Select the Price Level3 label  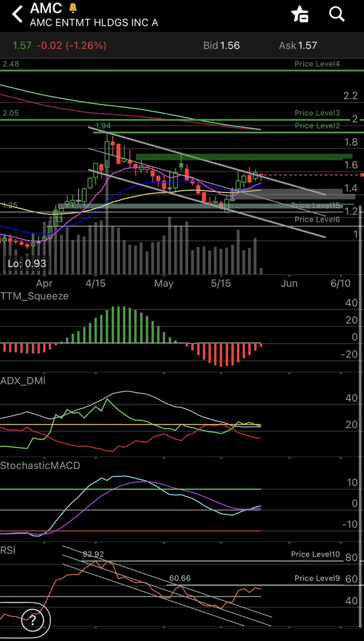317,113
